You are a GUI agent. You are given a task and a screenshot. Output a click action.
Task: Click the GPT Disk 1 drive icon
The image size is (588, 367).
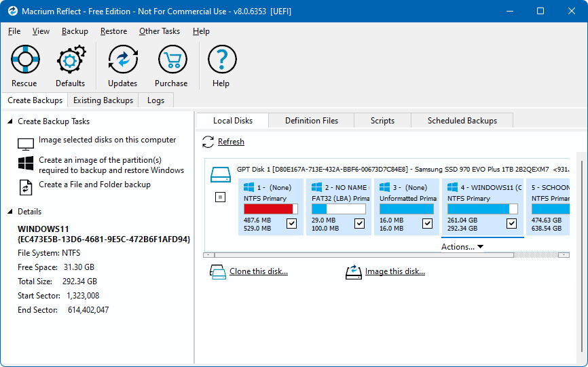221,174
